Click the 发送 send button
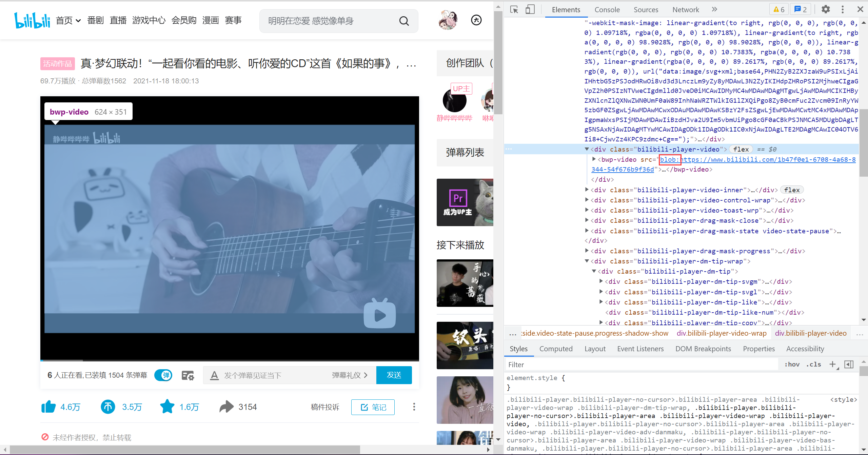Image resolution: width=868 pixels, height=455 pixels. [394, 375]
